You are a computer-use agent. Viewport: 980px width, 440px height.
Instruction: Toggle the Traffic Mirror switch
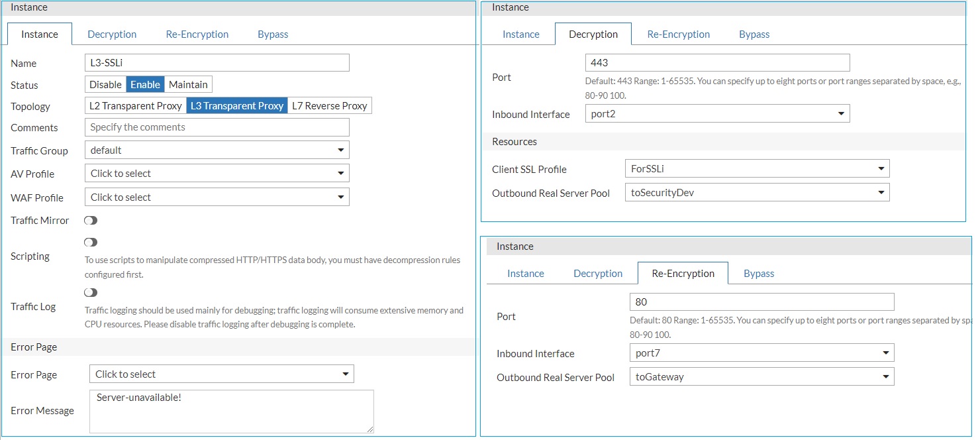[x=91, y=221]
